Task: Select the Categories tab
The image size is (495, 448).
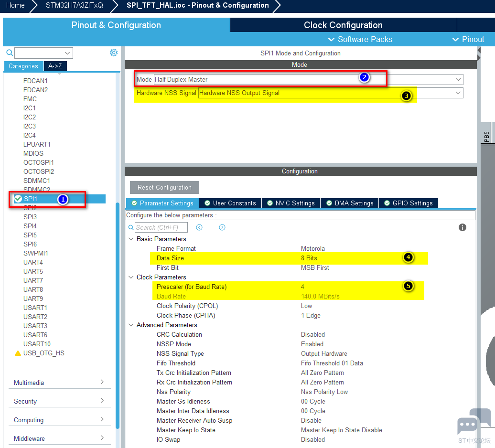Action: pos(23,66)
